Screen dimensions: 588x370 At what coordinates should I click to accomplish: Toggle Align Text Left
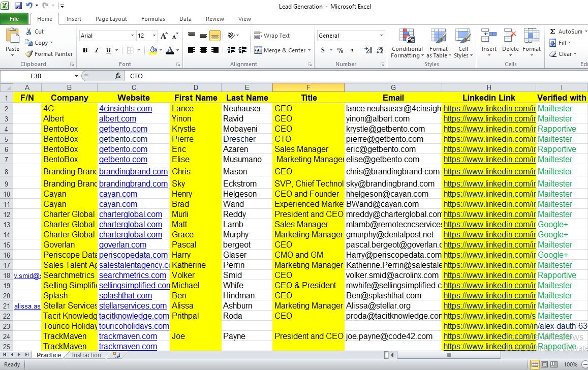[x=191, y=50]
